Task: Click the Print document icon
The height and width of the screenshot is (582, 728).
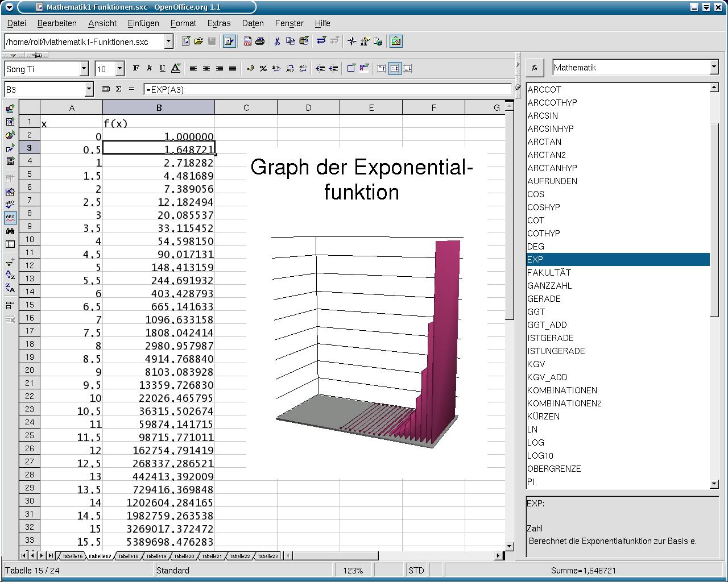Action: tap(260, 41)
